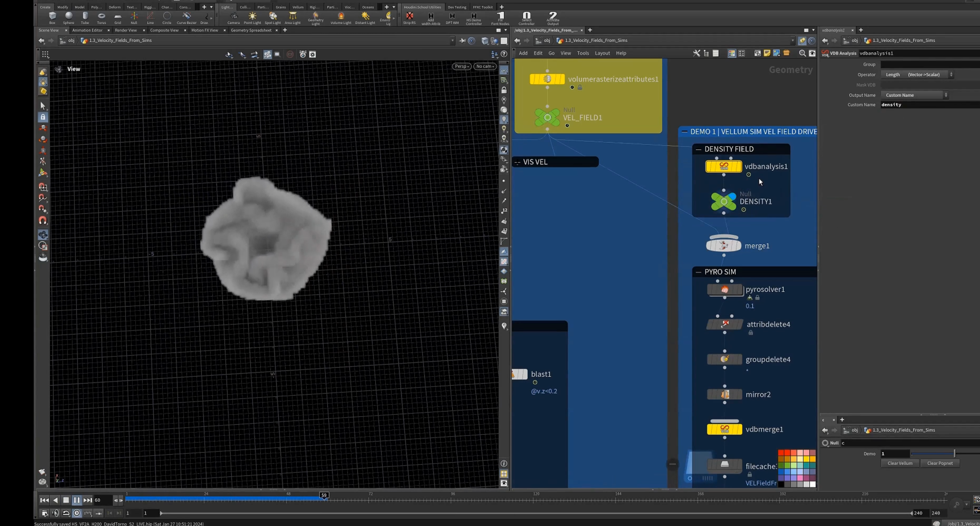Adjust the Demo parameter slider
This screenshot has height=526, width=980.
coord(945,453)
